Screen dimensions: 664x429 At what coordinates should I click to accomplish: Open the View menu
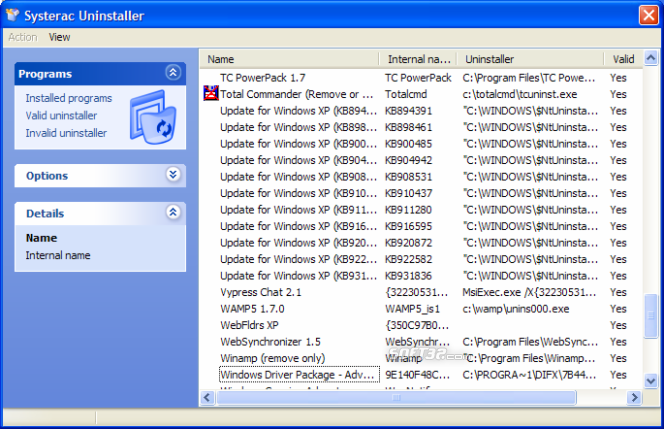[x=59, y=37]
